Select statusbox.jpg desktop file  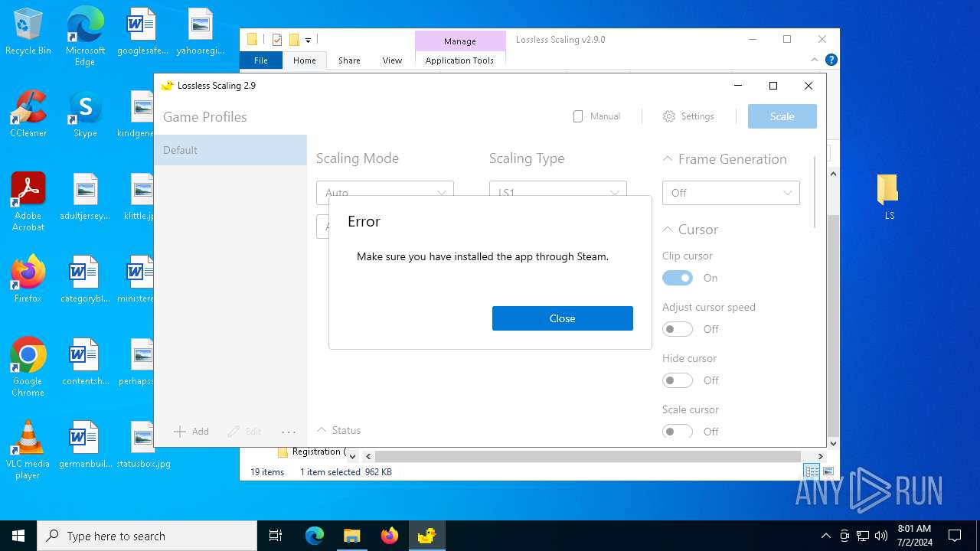pos(143,445)
